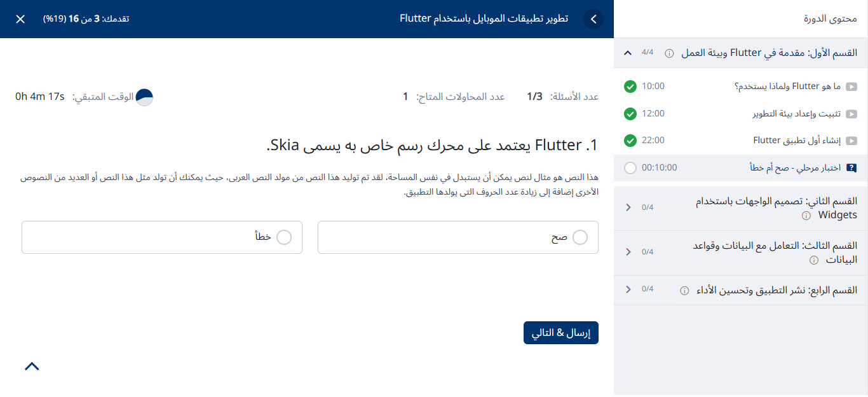Select the خطأ answer radio button
The width and height of the screenshot is (868, 397).
click(284, 237)
